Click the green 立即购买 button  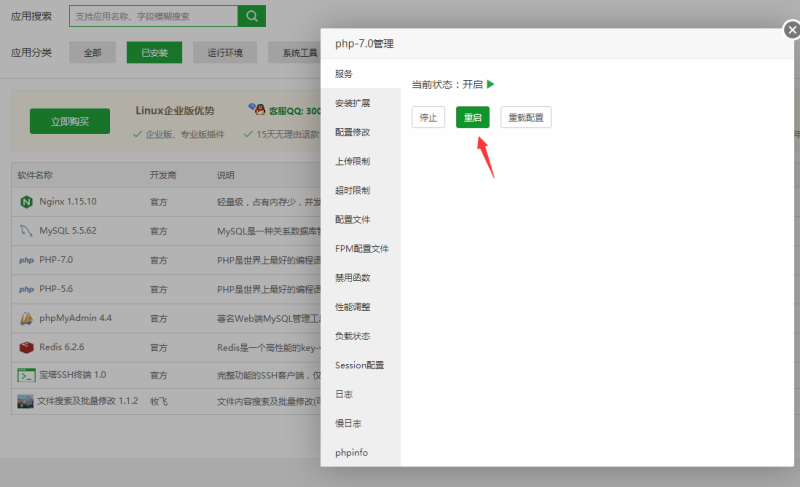tap(69, 121)
